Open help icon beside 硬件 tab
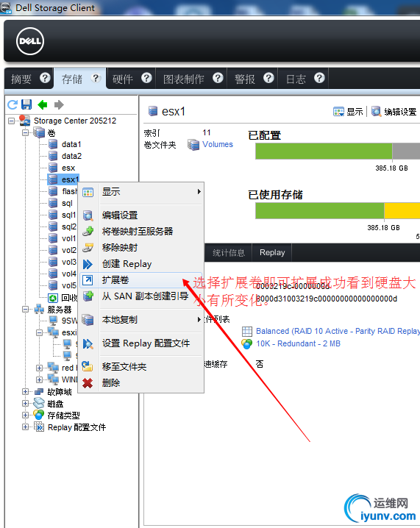 point(146,78)
